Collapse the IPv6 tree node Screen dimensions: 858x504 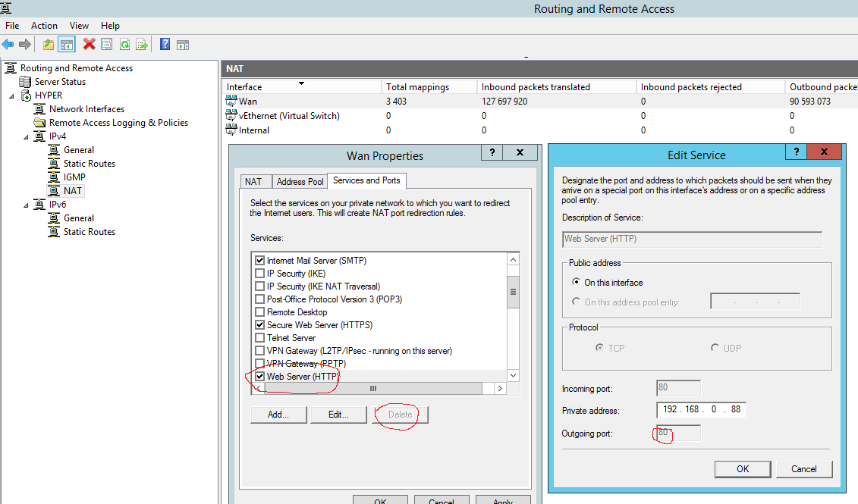(x=27, y=205)
